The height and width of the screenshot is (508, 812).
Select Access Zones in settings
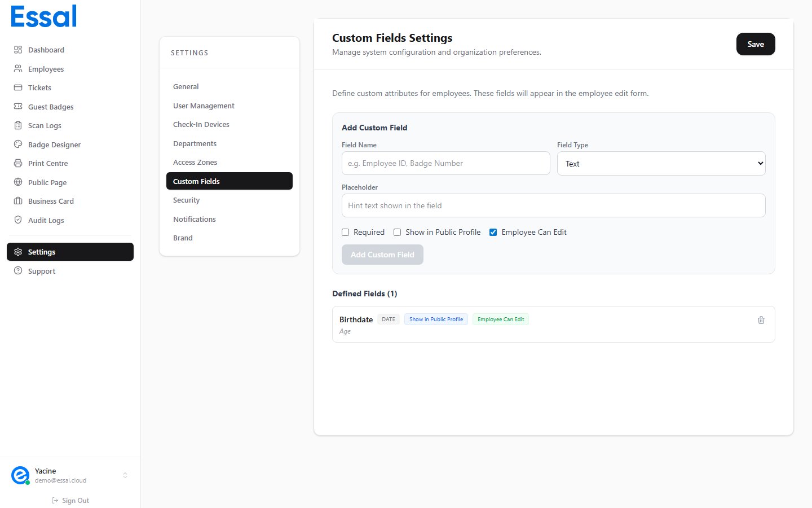click(230, 162)
